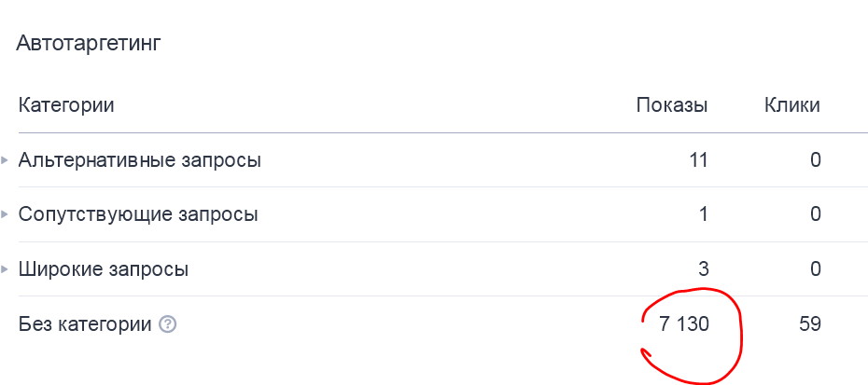Click the Показы column header
Viewport: 868px width, 385px height.
click(x=672, y=105)
